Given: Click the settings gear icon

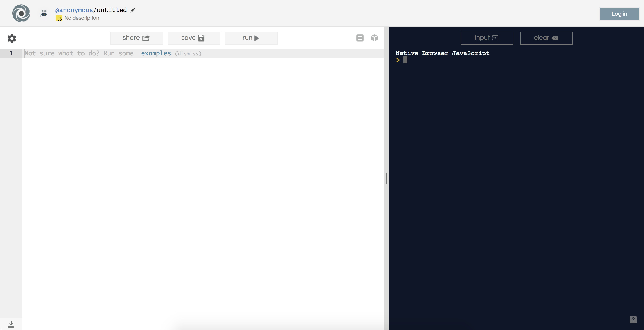Looking at the screenshot, I should point(12,38).
